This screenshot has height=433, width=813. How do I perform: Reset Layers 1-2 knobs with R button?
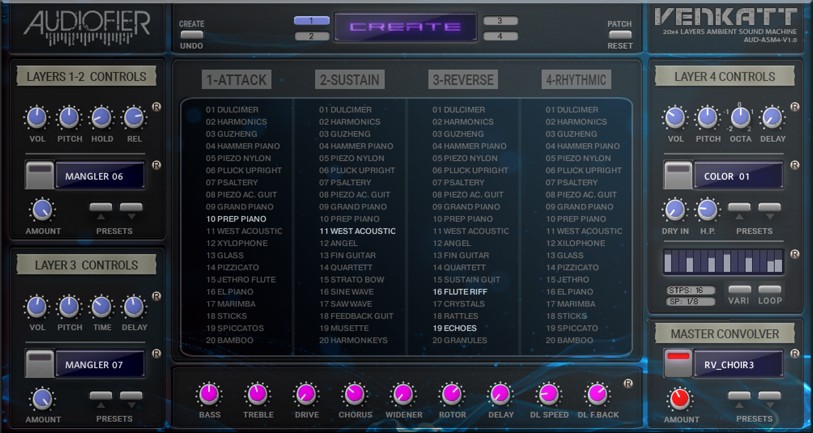(156, 107)
